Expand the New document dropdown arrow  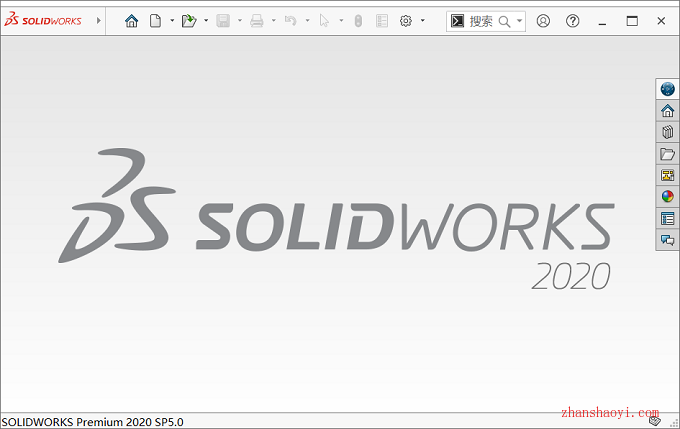[172, 20]
